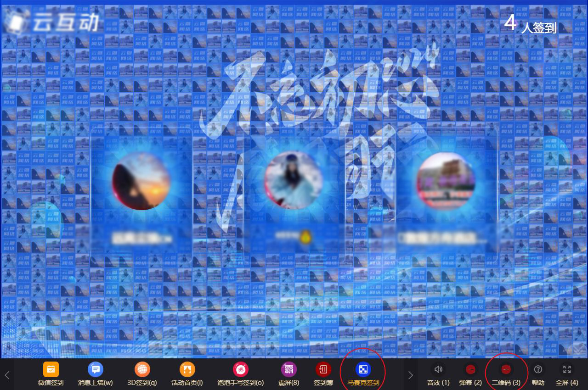Click the middle avatar with blue hat

[x=293, y=180]
